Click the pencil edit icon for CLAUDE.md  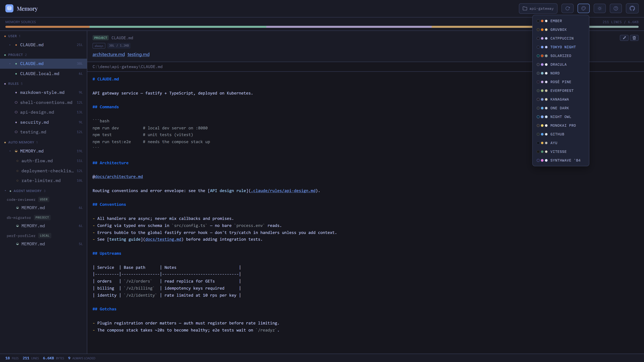coord(624,38)
